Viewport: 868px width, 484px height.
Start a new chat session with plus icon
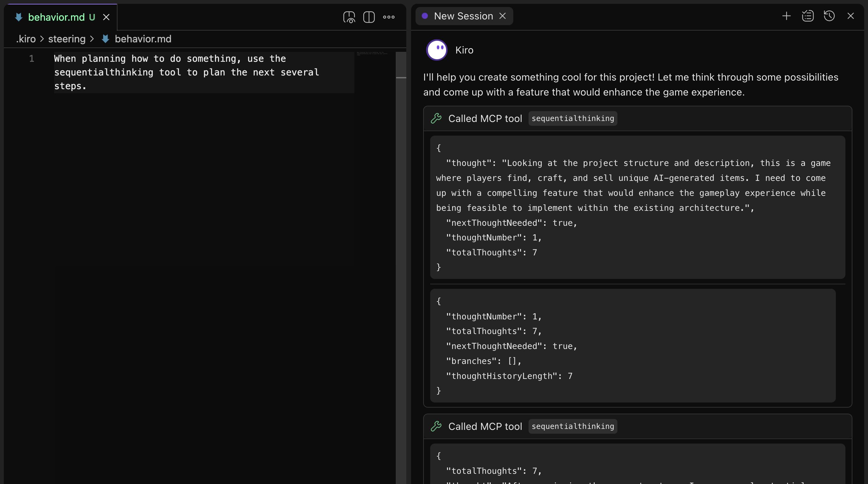pos(786,16)
